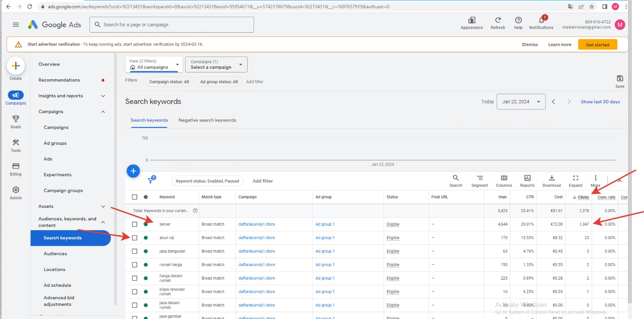The image size is (644, 319).
Task: Click the Google Ads logo
Action: (54, 25)
